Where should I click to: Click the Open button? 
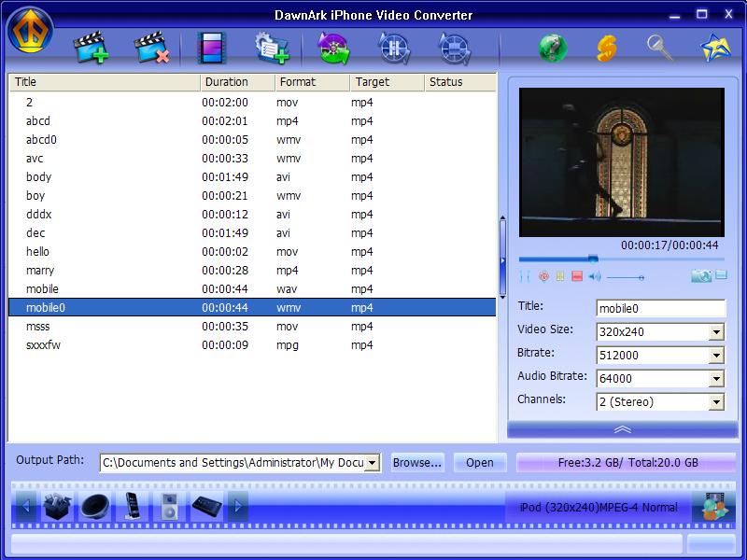(x=480, y=462)
